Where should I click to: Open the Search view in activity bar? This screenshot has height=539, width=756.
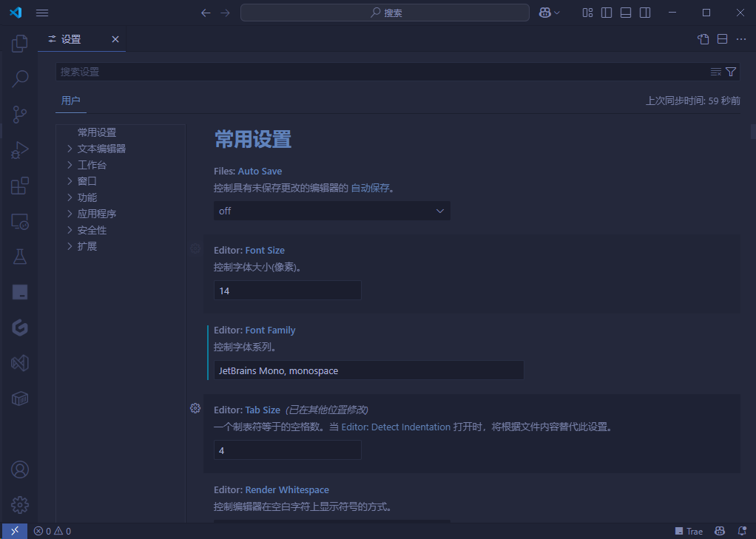point(20,78)
